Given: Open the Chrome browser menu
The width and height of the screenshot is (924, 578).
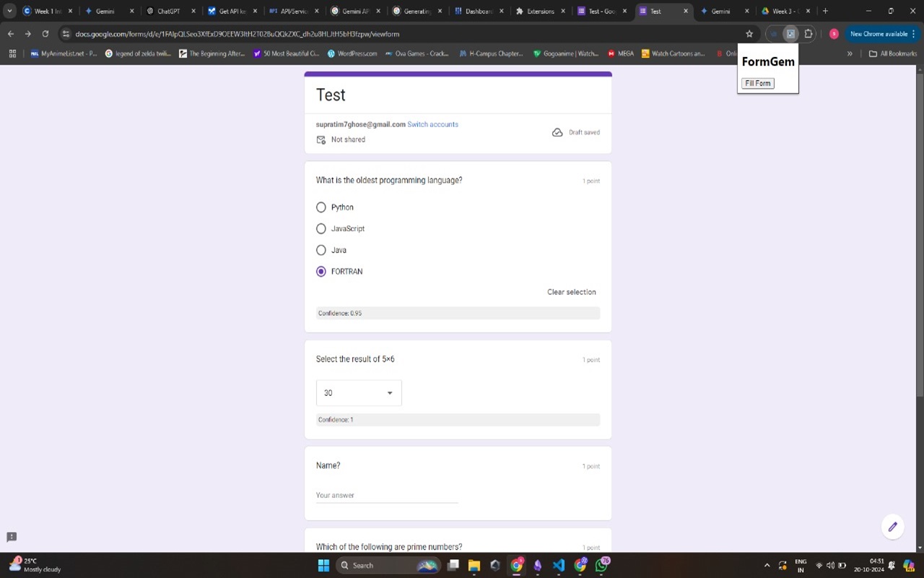Looking at the screenshot, I should 914,34.
